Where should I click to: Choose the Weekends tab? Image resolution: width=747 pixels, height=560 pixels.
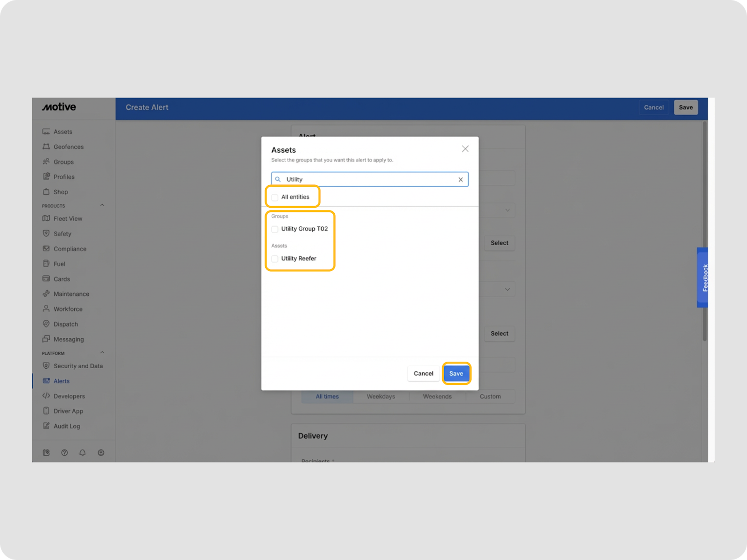pyautogui.click(x=437, y=397)
